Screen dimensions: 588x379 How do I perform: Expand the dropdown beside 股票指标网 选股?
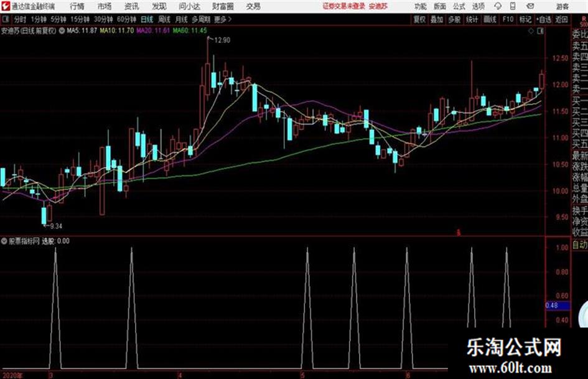tap(4, 241)
